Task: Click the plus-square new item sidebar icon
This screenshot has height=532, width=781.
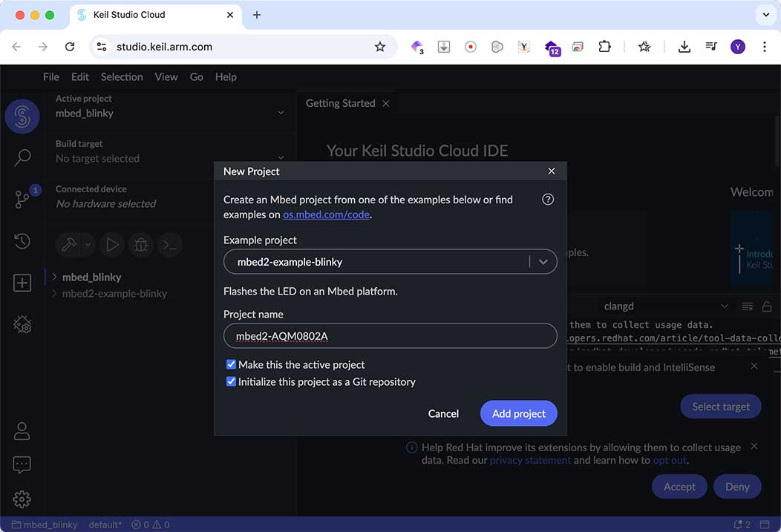Action: 22,283
